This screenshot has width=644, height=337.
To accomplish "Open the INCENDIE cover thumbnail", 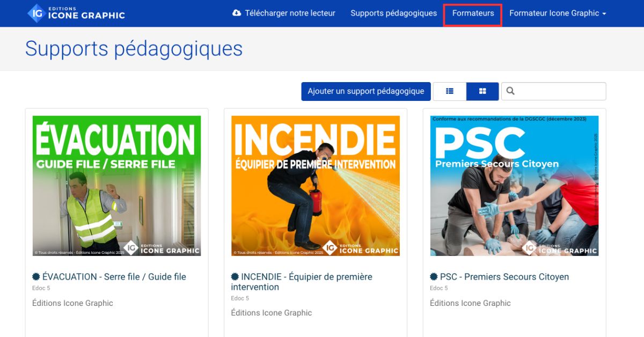I will point(316,186).
